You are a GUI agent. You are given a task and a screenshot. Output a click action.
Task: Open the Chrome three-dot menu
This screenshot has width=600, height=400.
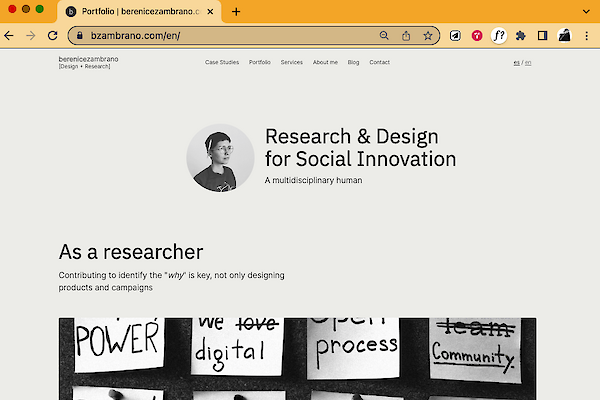[586, 36]
